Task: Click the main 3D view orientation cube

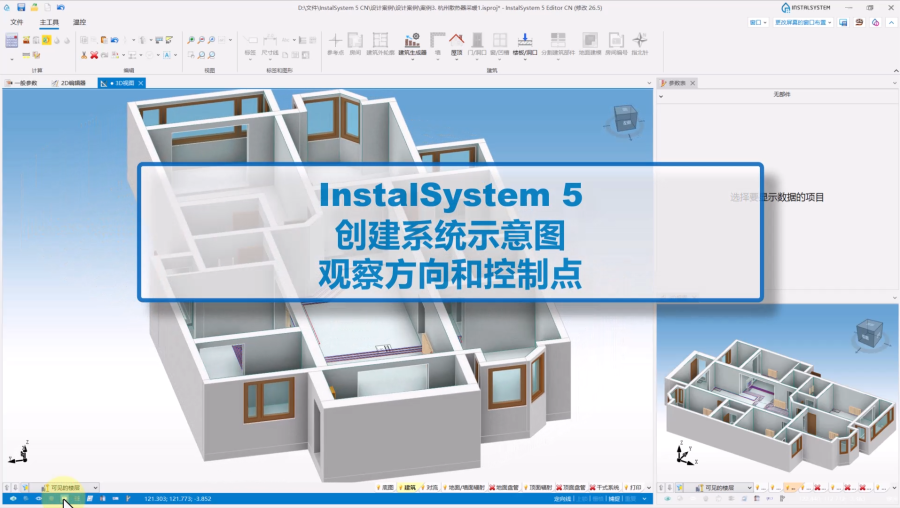Action: tap(624, 119)
